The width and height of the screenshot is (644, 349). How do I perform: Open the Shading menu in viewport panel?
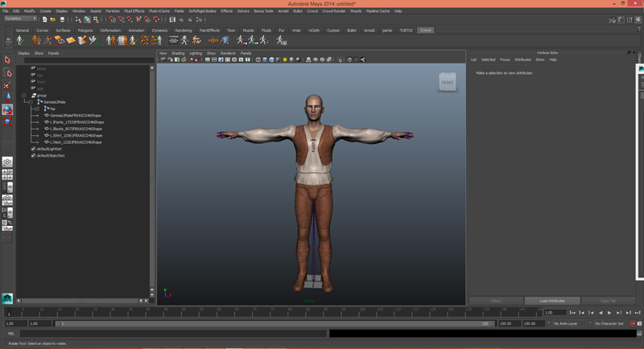(x=177, y=53)
